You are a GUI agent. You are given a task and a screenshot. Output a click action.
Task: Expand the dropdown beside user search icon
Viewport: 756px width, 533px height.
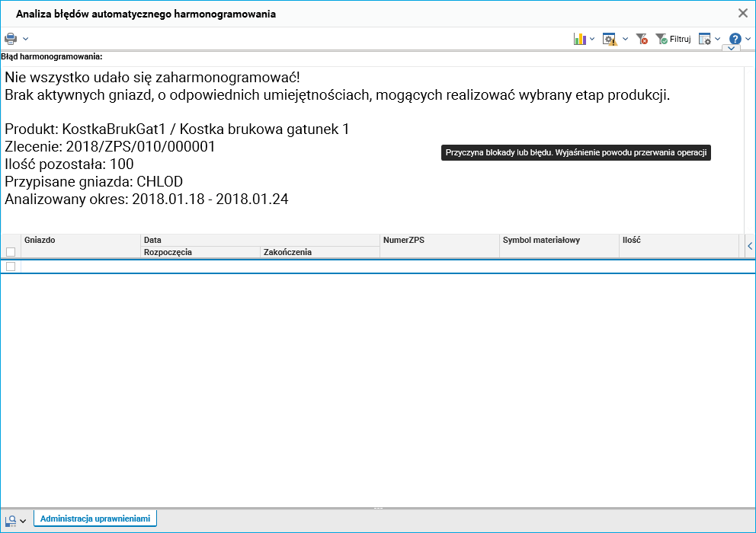23,522
